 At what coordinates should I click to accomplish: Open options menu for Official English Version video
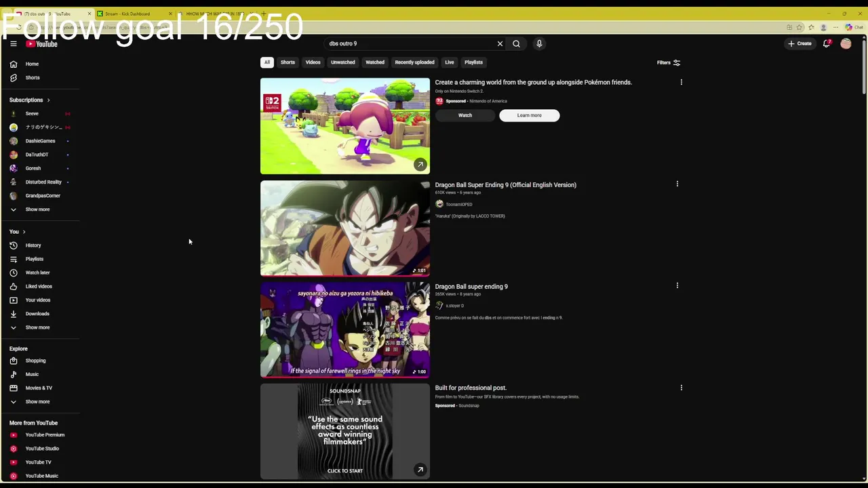click(x=677, y=184)
